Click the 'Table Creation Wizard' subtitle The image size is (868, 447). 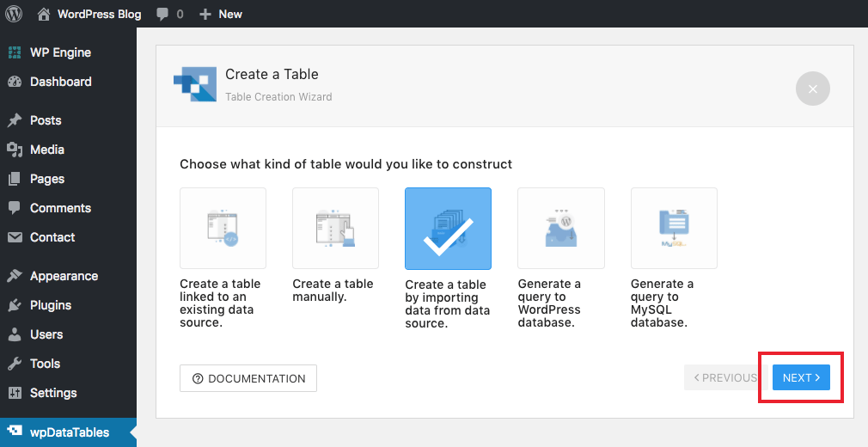click(278, 97)
